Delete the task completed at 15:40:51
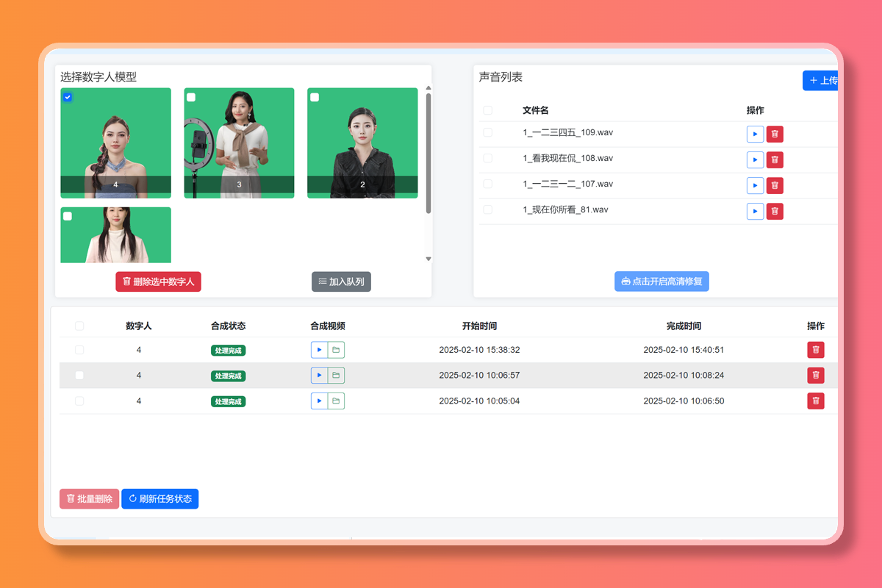882x588 pixels. click(x=815, y=350)
